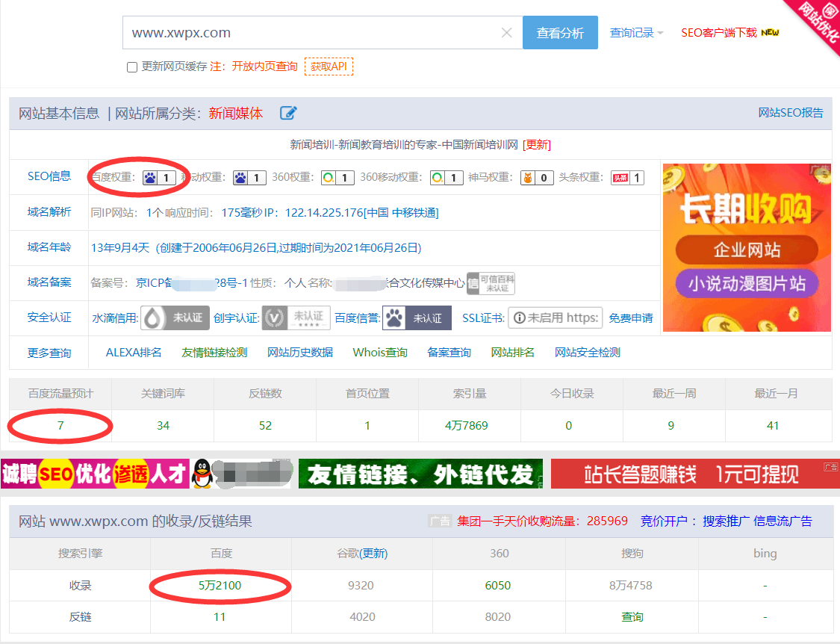Open the 查询记录 dropdown
Viewport: 840px width, 644px height.
click(x=636, y=33)
